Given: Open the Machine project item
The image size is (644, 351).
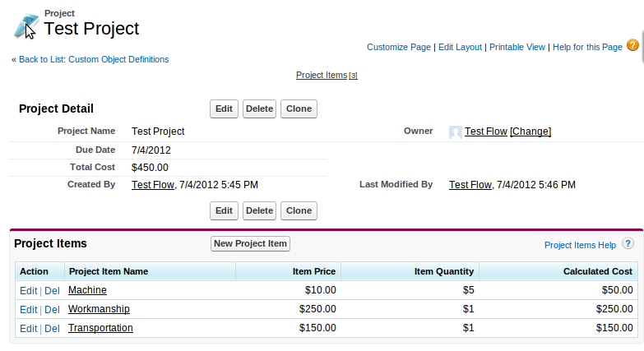Looking at the screenshot, I should 87,290.
